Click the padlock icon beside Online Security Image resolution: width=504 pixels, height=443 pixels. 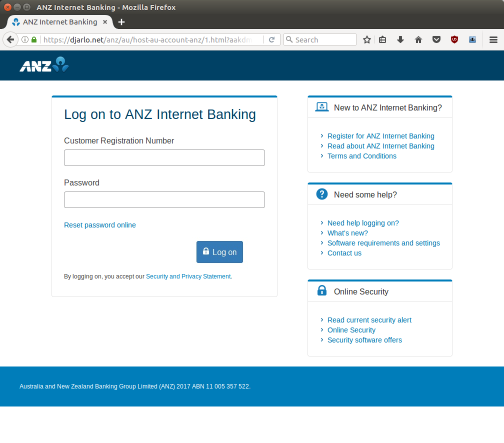click(x=322, y=290)
